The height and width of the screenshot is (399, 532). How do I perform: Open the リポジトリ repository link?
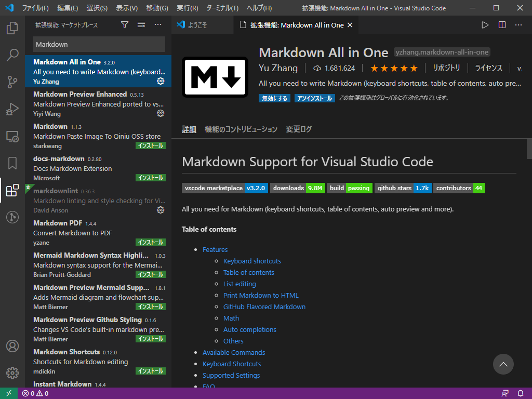pos(446,68)
